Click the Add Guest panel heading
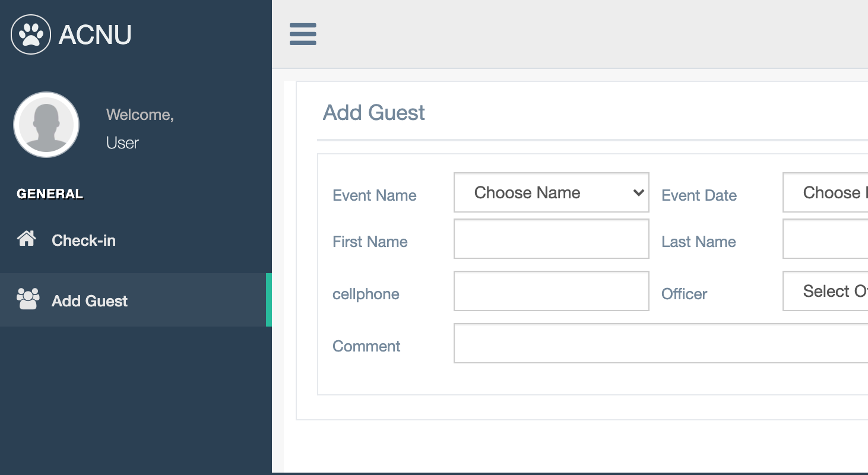This screenshot has height=475, width=868. tap(374, 113)
